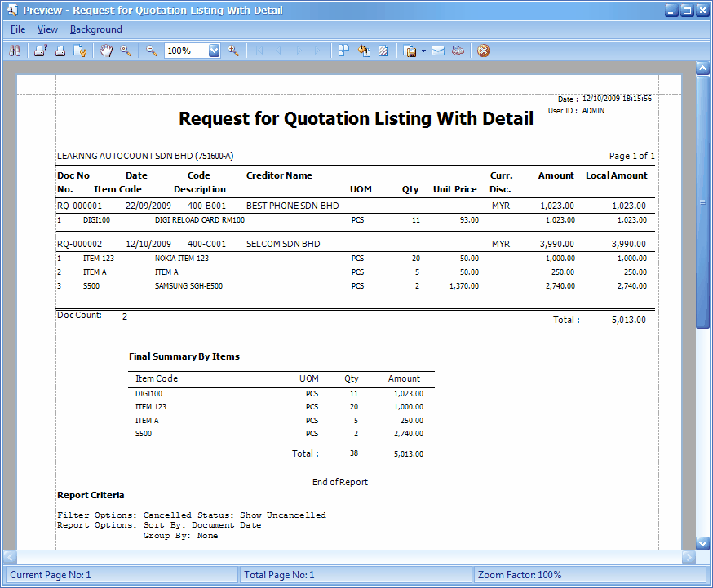Screen dimensions: 713x588
Task: Click the Background Color paint bucket icon
Action: tap(364, 51)
